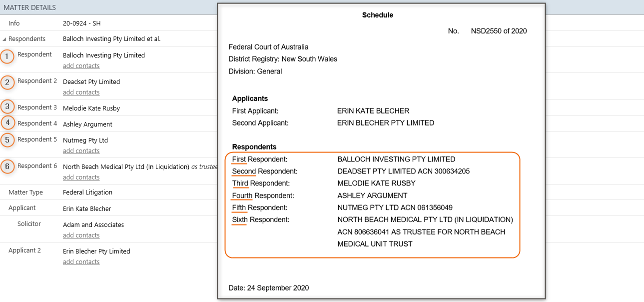Click ASHLEY ARGUMENT in the document
Image resolution: width=644 pixels, height=302 pixels.
pos(372,195)
